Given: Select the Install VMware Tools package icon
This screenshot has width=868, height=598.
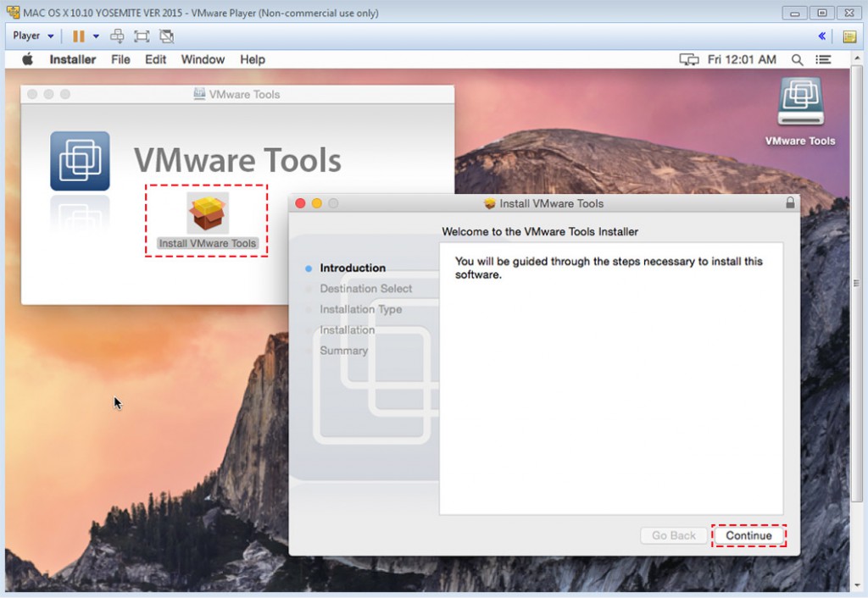Looking at the screenshot, I should [208, 212].
